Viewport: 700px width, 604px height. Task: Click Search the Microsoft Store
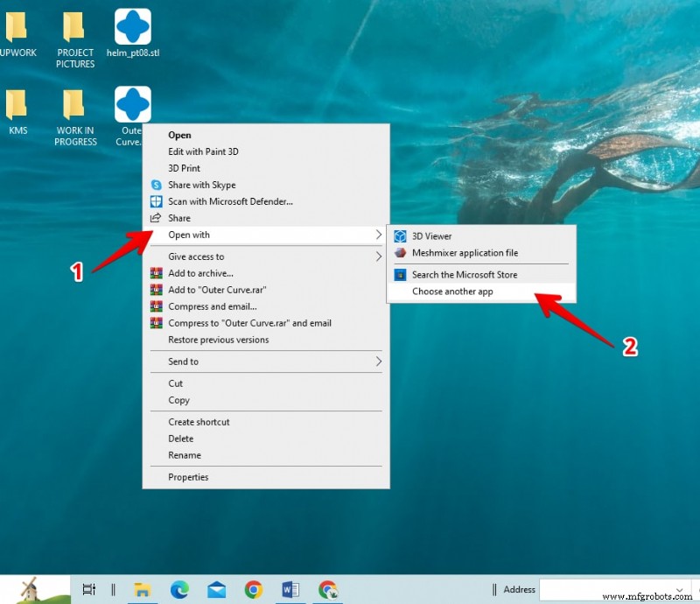pos(481,275)
